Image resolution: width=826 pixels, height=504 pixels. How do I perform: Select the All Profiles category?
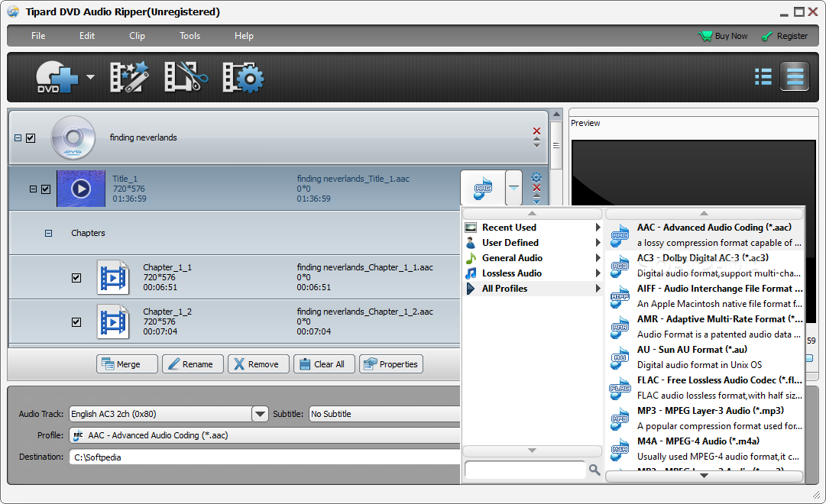[533, 289]
